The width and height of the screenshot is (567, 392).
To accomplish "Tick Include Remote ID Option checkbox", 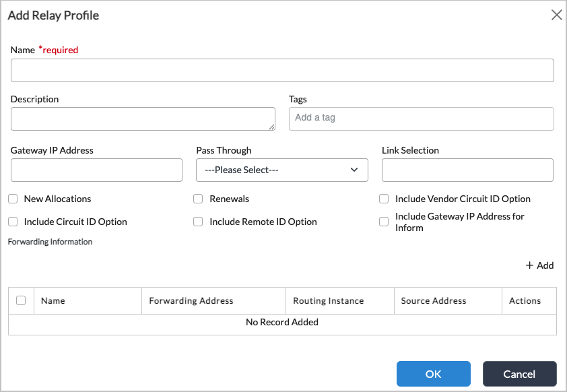I will (198, 222).
